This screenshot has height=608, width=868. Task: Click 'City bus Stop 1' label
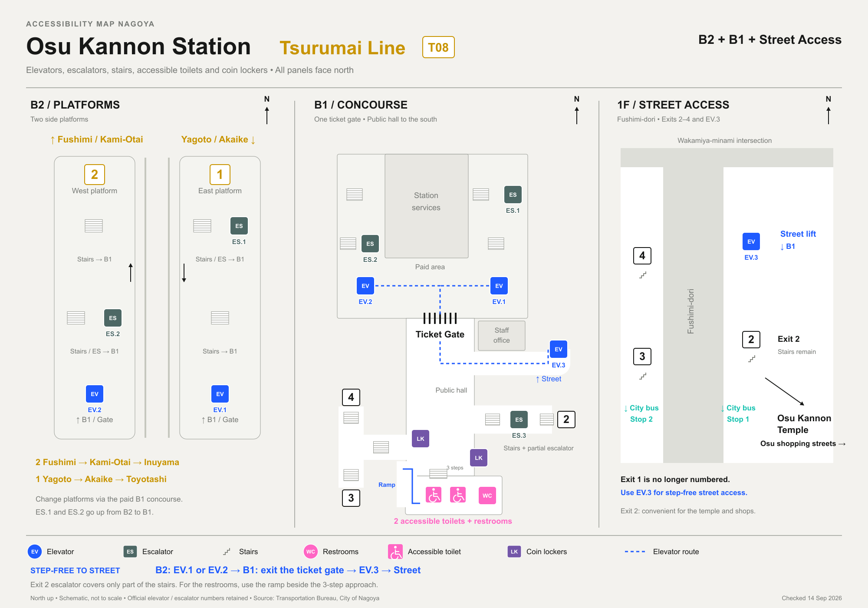click(738, 413)
